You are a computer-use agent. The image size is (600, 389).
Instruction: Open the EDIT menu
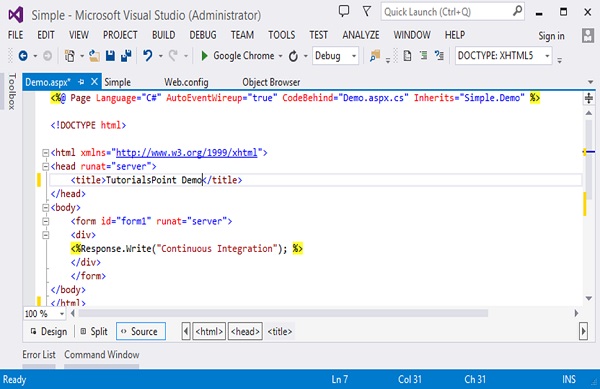pyautogui.click(x=46, y=35)
